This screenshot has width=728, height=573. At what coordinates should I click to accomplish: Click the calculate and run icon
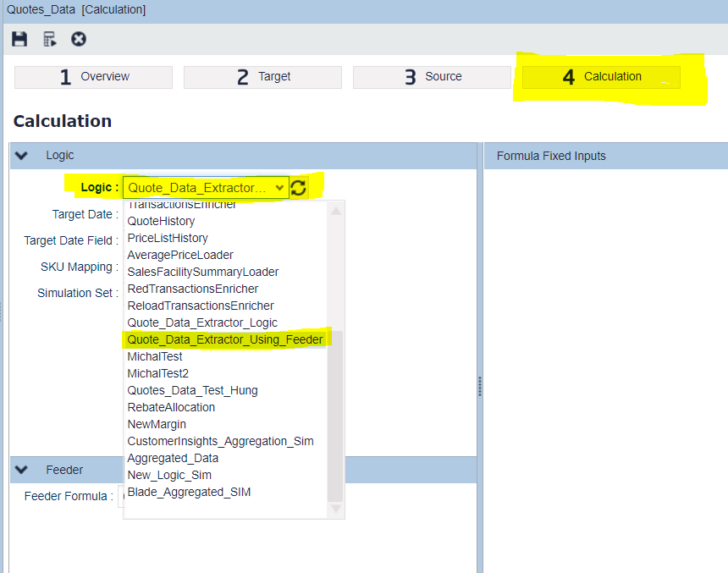click(49, 39)
